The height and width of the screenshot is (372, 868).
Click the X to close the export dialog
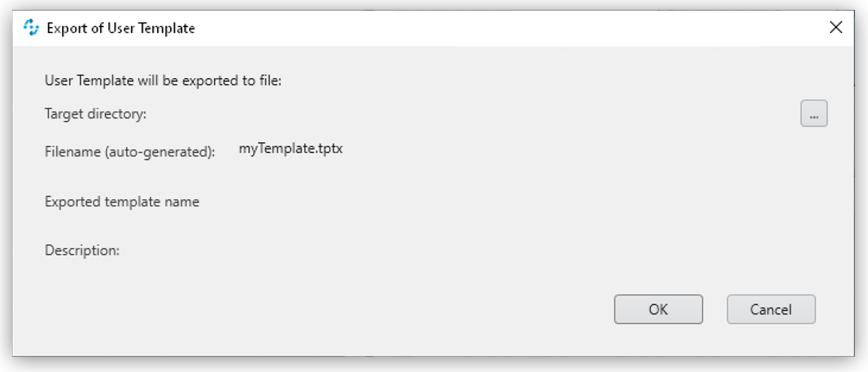pos(837,27)
